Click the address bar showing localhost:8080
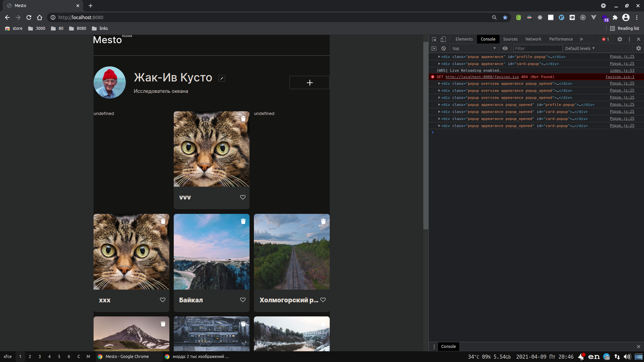This screenshot has height=362, width=644. click(268, 17)
